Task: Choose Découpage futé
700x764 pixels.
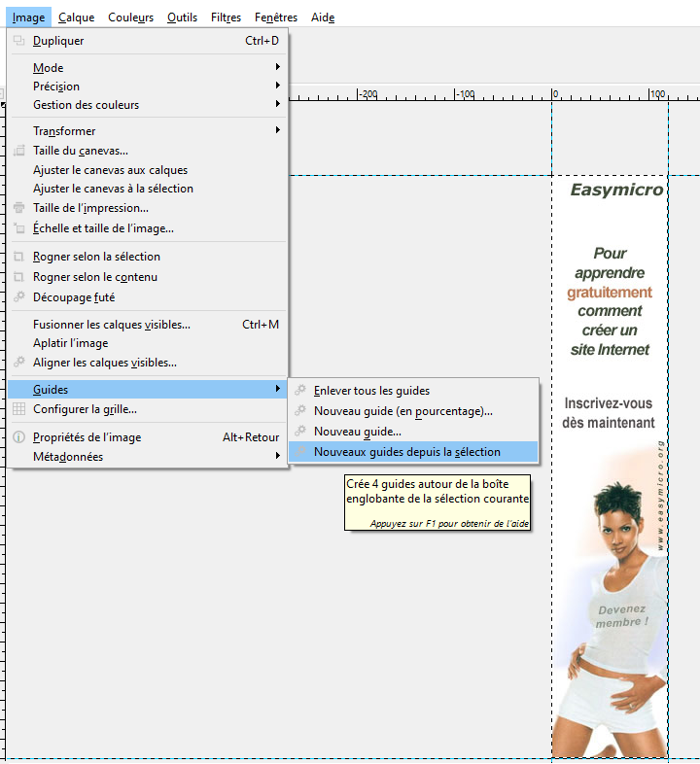Action: (148, 297)
